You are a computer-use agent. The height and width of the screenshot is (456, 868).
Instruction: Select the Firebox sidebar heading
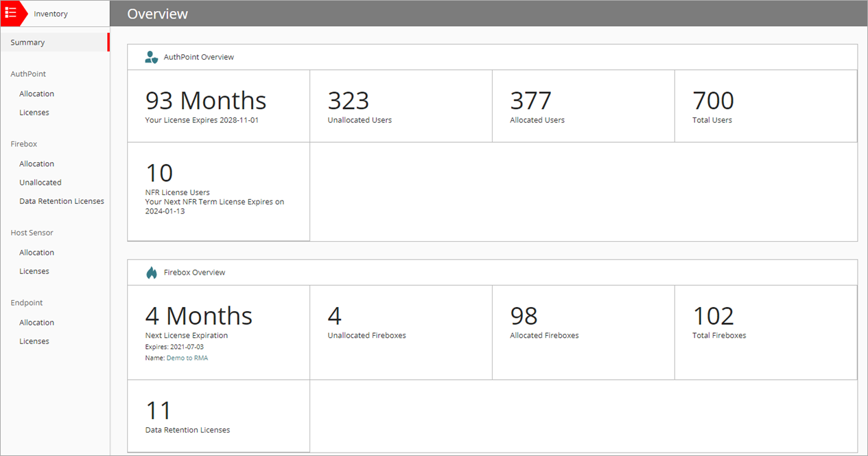click(x=24, y=144)
